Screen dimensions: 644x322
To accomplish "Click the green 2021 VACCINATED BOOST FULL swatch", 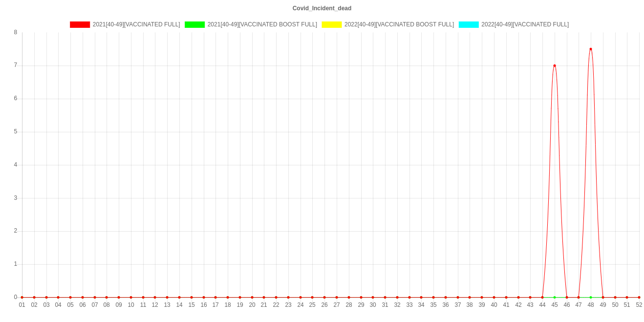I will pos(194,24).
